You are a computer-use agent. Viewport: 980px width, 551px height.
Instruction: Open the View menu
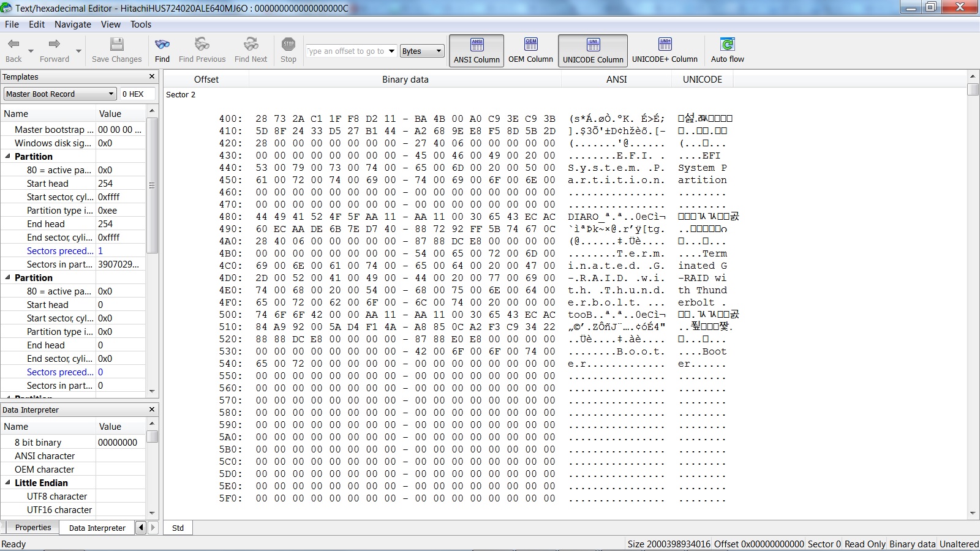point(111,24)
